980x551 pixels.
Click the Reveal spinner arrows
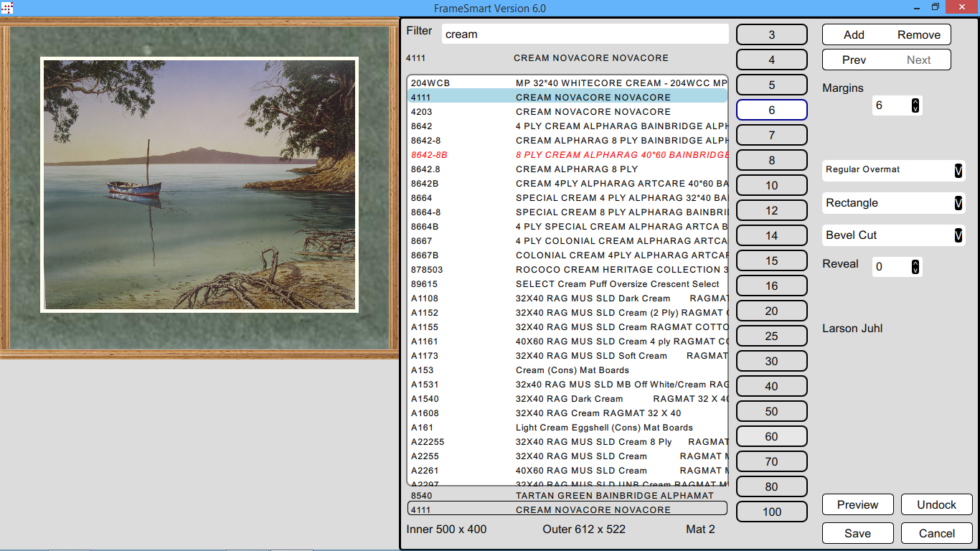[915, 267]
